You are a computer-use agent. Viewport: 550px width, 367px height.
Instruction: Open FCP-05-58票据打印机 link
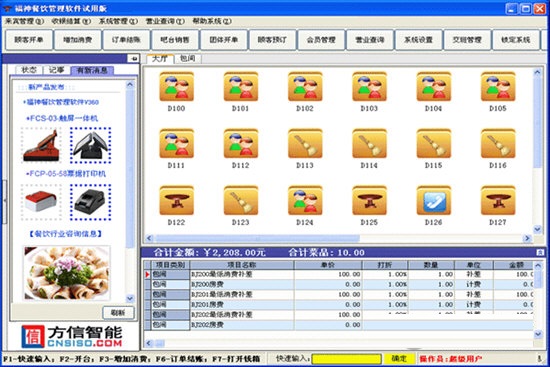[66, 174]
